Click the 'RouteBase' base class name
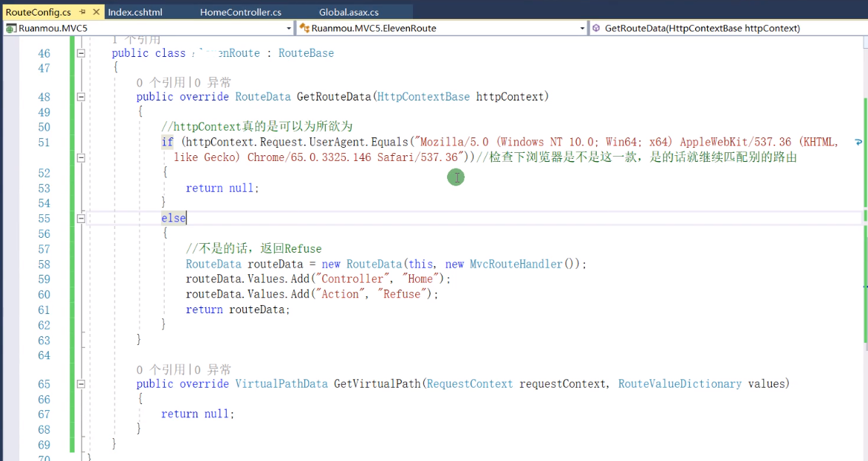This screenshot has width=868, height=461. pos(306,53)
